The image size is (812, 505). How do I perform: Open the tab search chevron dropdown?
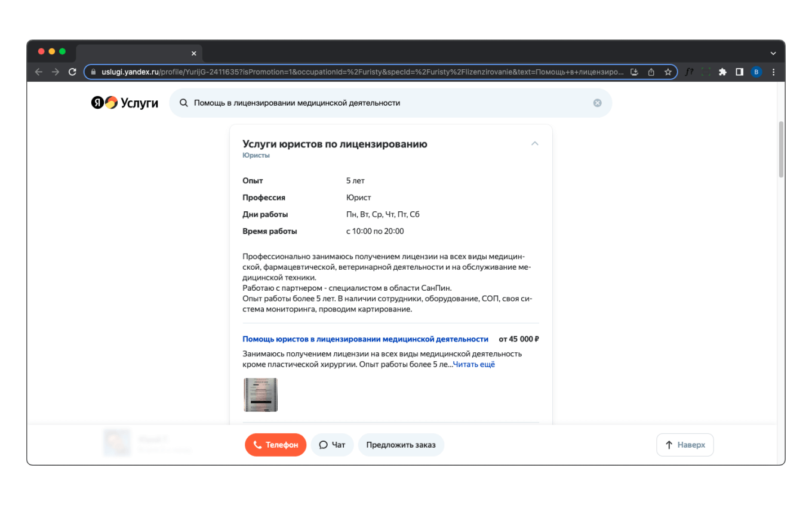773,53
